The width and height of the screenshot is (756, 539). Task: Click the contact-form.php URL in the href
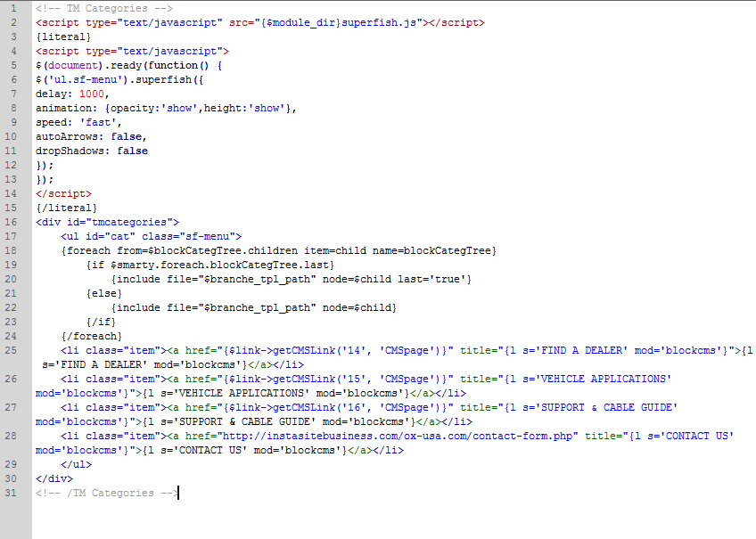398,436
